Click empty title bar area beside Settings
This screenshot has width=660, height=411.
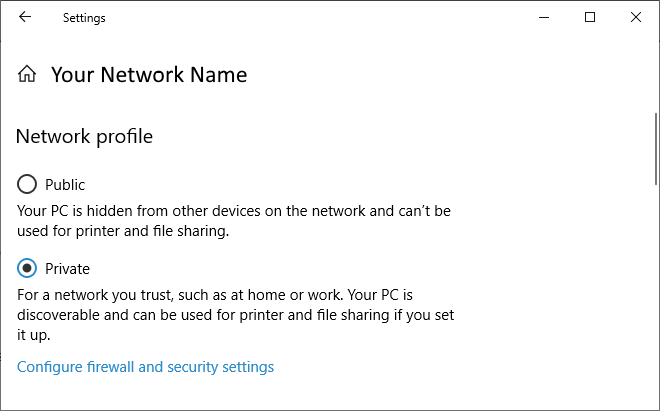pos(316,17)
